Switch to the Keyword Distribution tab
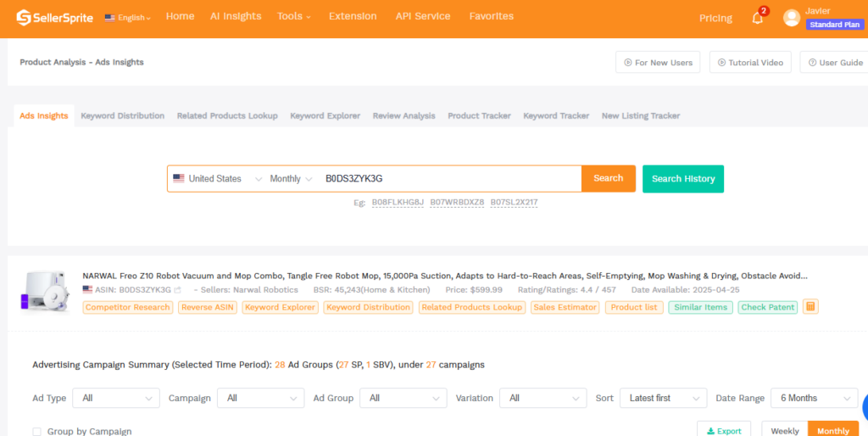Image resolution: width=868 pixels, height=436 pixels. 122,116
